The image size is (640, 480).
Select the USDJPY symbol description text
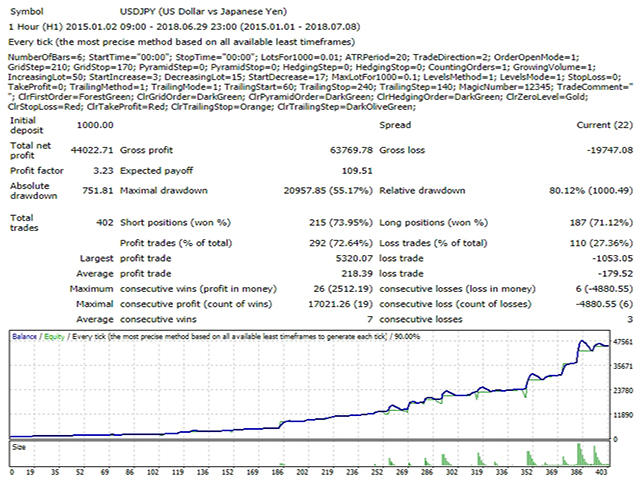(x=203, y=11)
